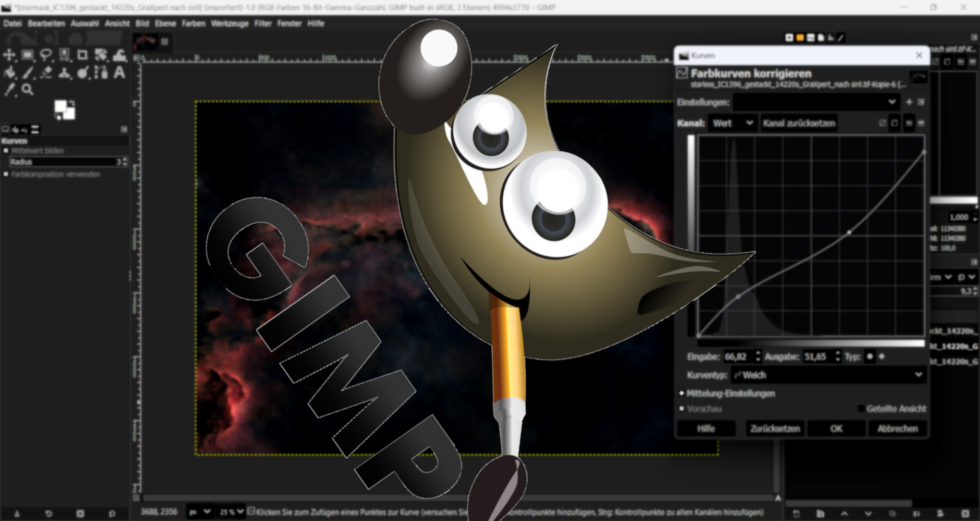
Task: Select the Fuzzy Select tool
Action: click(64, 55)
